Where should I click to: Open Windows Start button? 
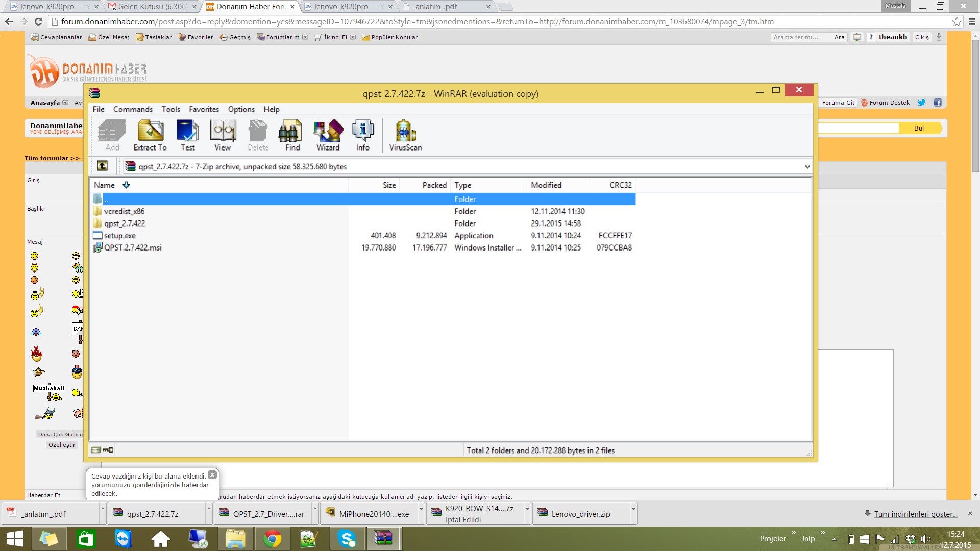(x=15, y=539)
